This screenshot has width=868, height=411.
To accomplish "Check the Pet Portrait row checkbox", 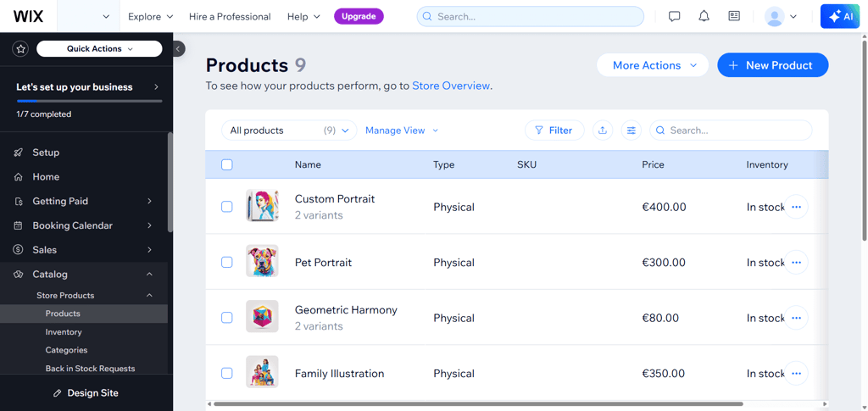I will click(227, 262).
